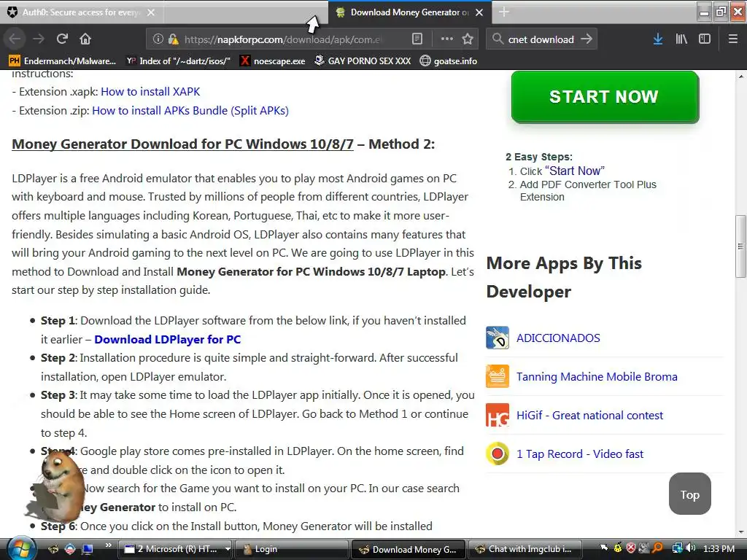
Task: Click the scrollbar down arrow
Action: point(740,532)
